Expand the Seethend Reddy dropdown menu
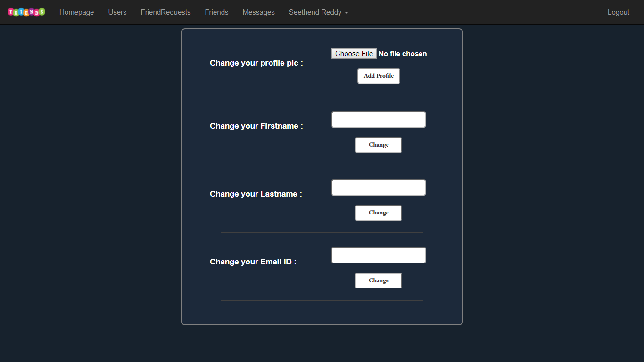The width and height of the screenshot is (644, 362). pyautogui.click(x=319, y=12)
